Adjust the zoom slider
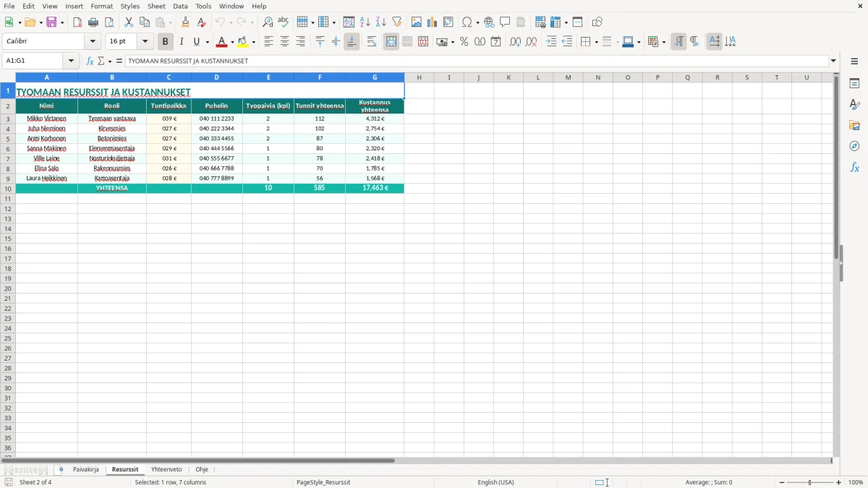This screenshot has width=868, height=488. (x=809, y=482)
